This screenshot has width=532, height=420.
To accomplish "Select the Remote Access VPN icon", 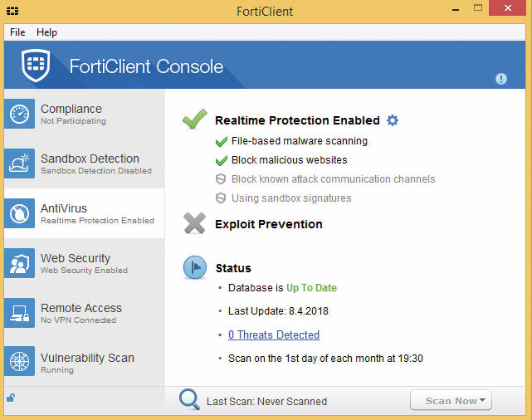I will tap(19, 313).
